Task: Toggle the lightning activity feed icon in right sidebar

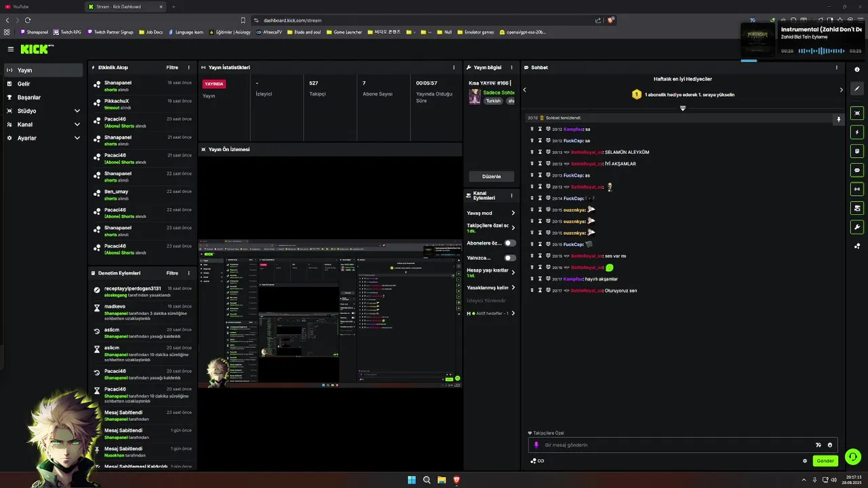Action: click(x=857, y=132)
